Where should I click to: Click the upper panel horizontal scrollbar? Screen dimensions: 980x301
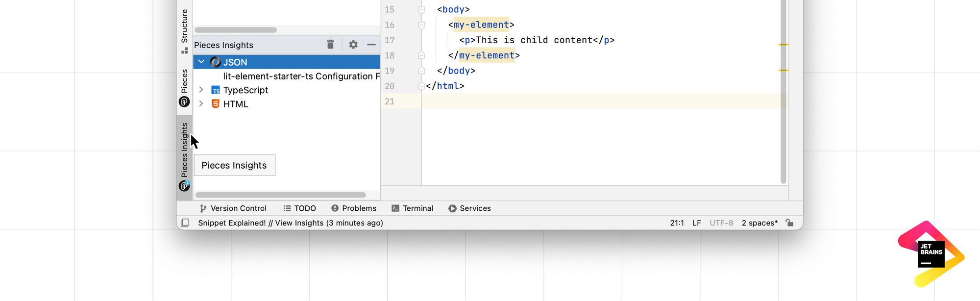(236, 30)
